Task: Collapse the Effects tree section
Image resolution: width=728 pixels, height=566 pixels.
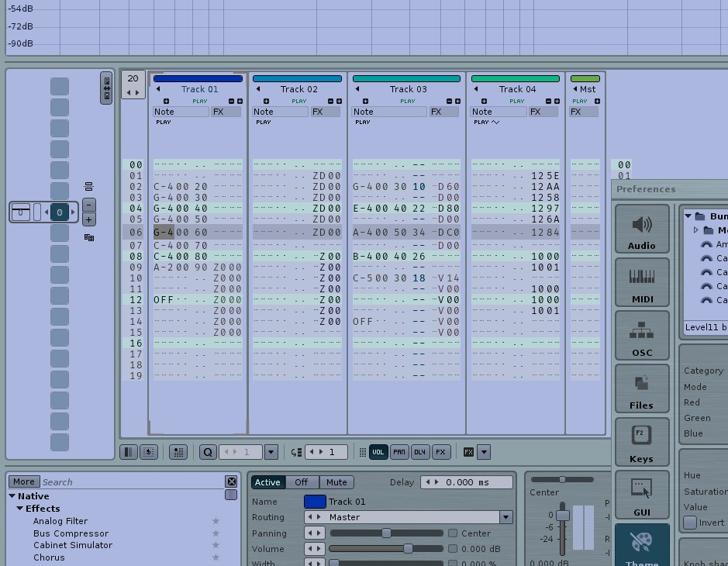Action: pos(20,509)
